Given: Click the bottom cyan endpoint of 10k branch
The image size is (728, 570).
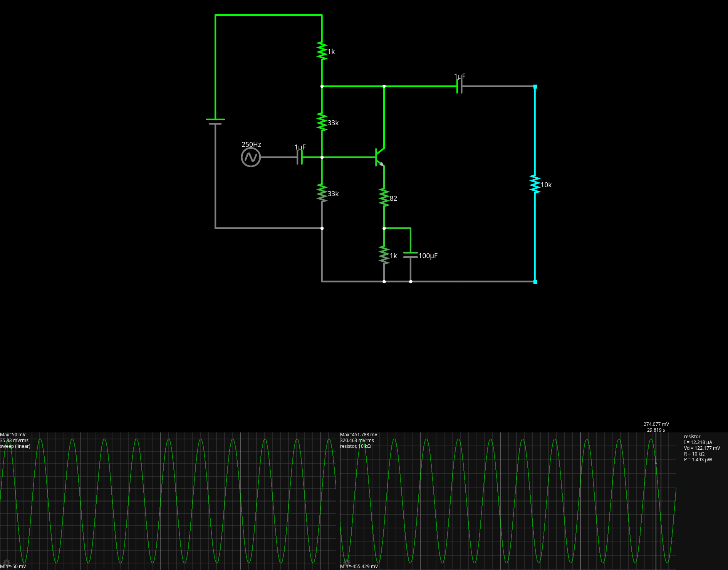Looking at the screenshot, I should [535, 282].
